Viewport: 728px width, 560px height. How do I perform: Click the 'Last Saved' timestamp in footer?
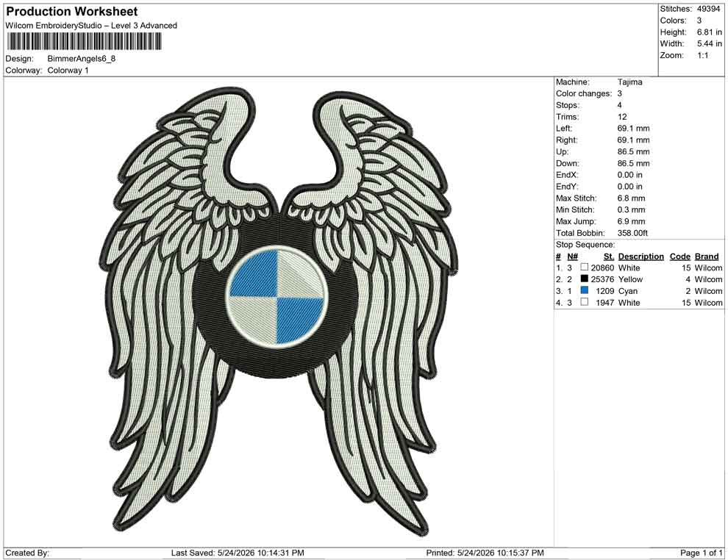238,553
